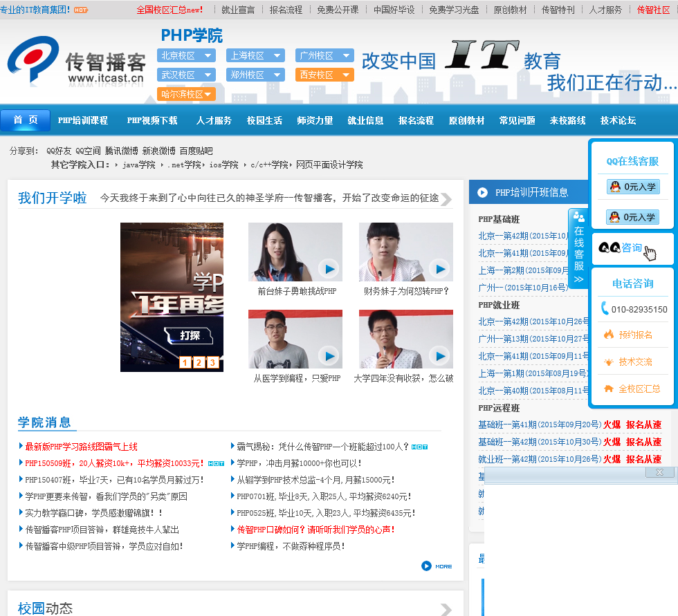Viewport: 678px width, 616px height.
Task: Expand the 郑州校区 dropdown
Action: click(255, 75)
